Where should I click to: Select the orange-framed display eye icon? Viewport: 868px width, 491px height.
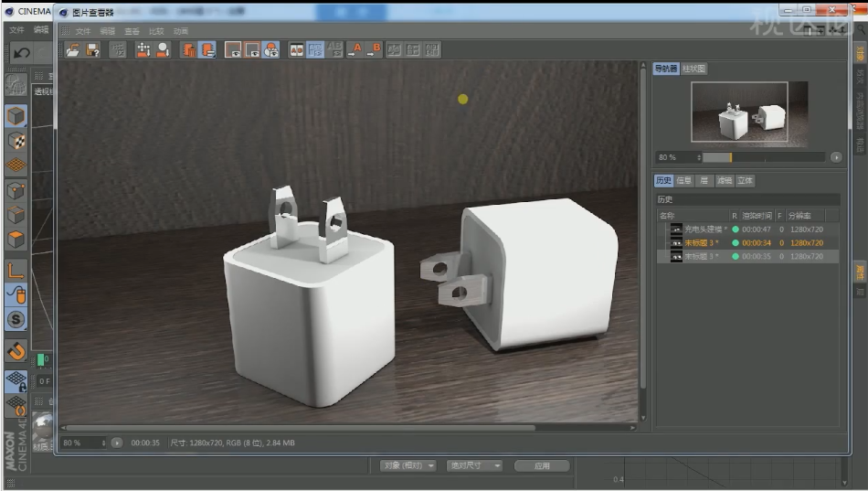pos(252,50)
